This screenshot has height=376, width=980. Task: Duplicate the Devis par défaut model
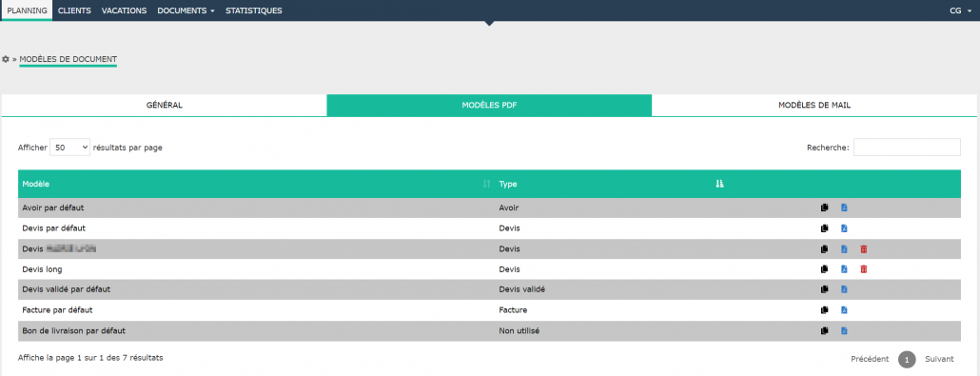pyautogui.click(x=824, y=228)
